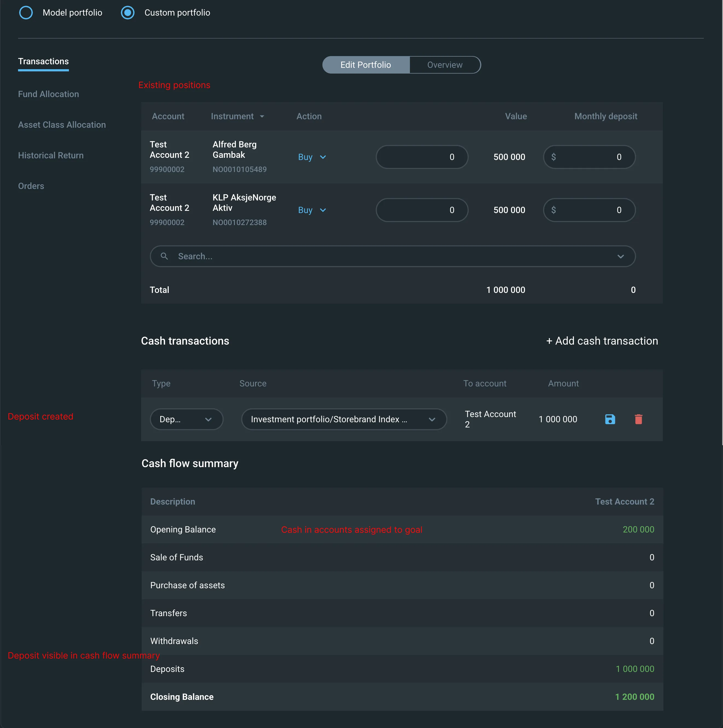Select ISIN NO0010272388 text
Image resolution: width=723 pixels, height=728 pixels.
(240, 223)
